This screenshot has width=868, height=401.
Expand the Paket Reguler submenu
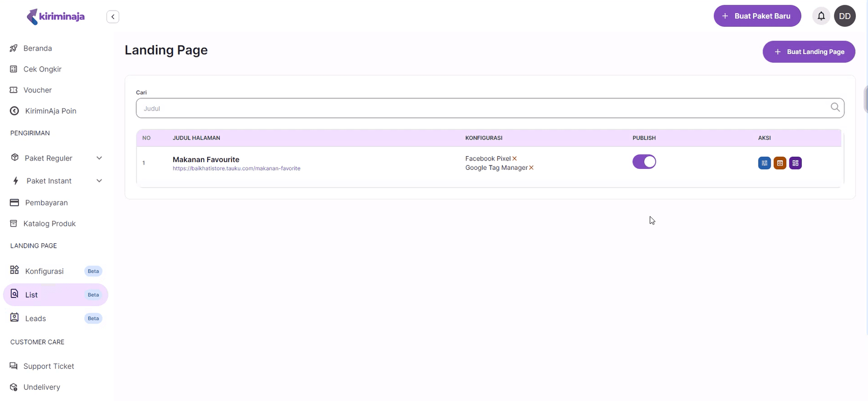[99, 158]
